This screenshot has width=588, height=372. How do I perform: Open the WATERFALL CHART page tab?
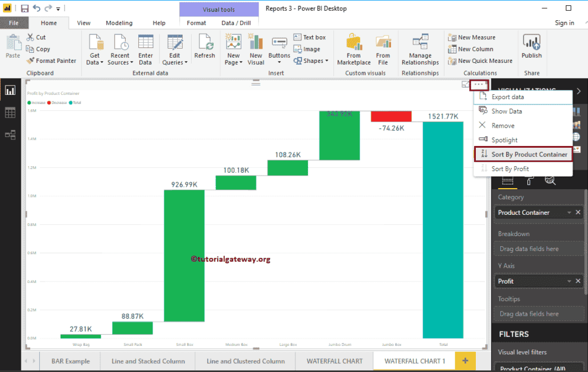click(x=335, y=361)
